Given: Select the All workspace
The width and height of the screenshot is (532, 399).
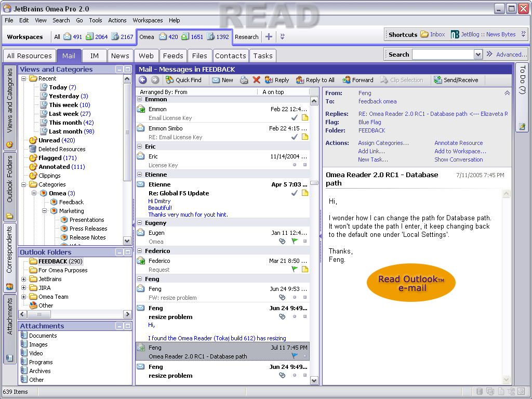Looking at the screenshot, I should pyautogui.click(x=57, y=37).
